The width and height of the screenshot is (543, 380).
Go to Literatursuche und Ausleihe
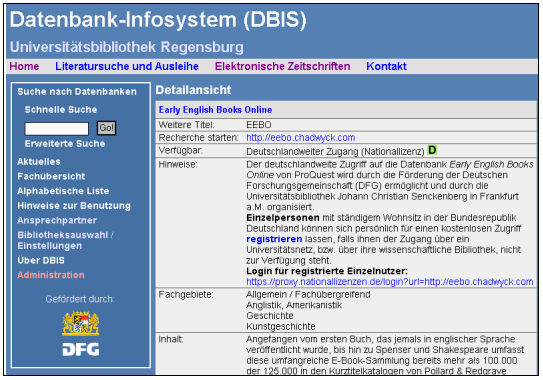(x=127, y=66)
